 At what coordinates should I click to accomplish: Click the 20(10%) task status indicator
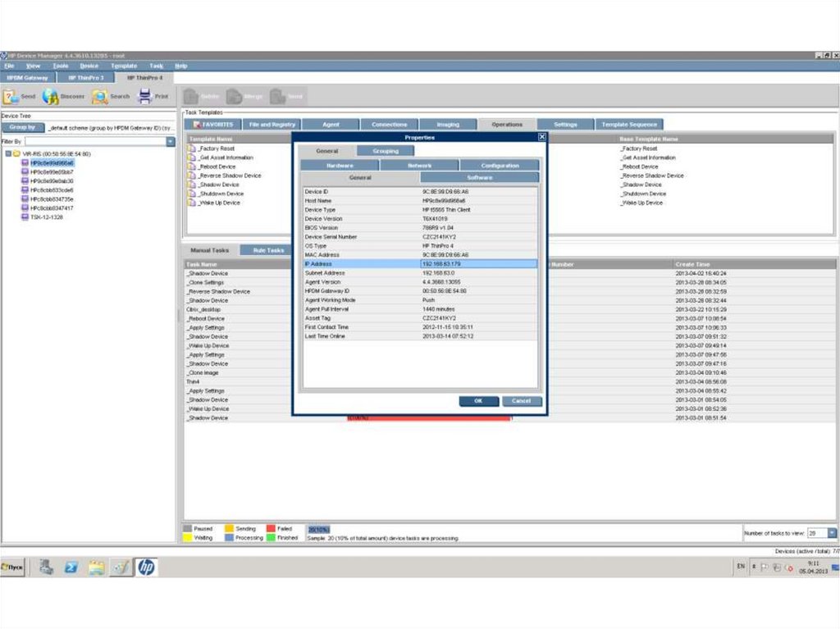click(319, 529)
